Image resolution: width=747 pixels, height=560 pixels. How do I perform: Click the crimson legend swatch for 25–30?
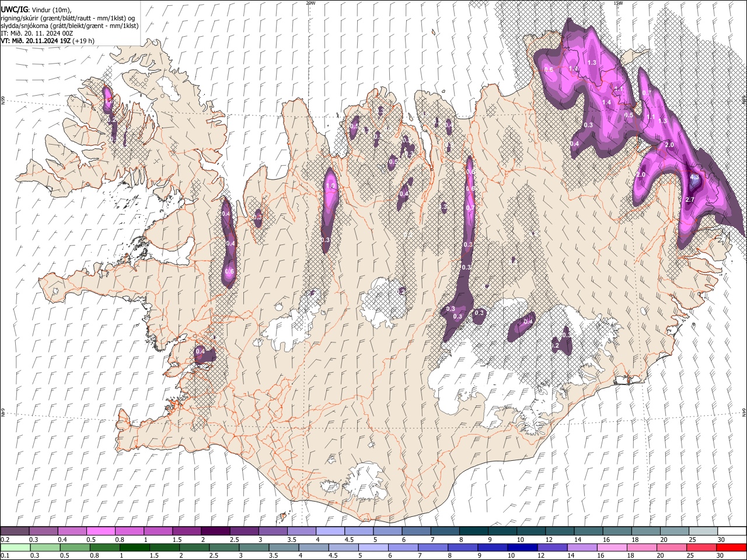(701, 548)
